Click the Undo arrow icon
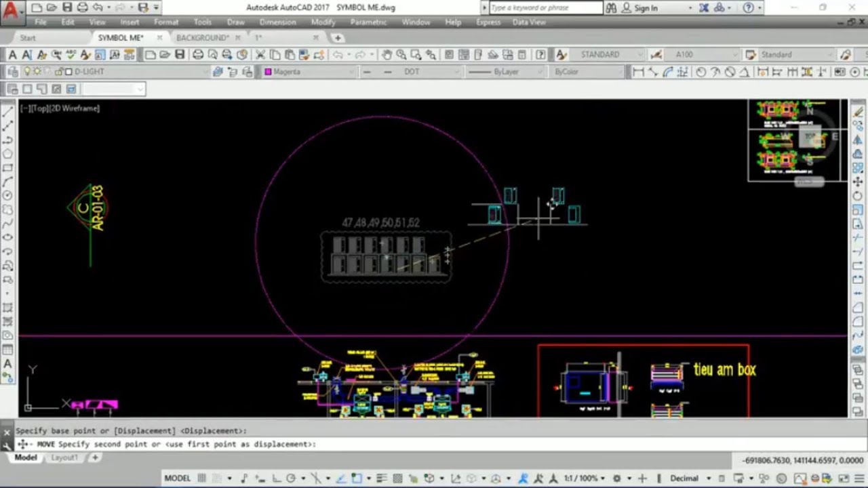 (x=337, y=55)
